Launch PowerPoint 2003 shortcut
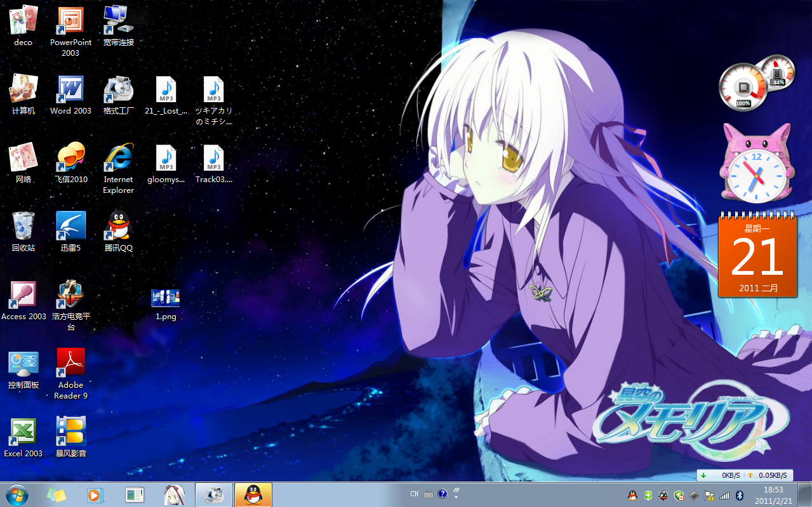 (x=70, y=31)
